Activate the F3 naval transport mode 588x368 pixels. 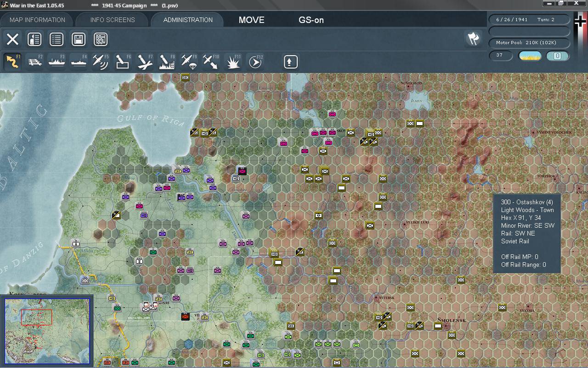[57, 62]
